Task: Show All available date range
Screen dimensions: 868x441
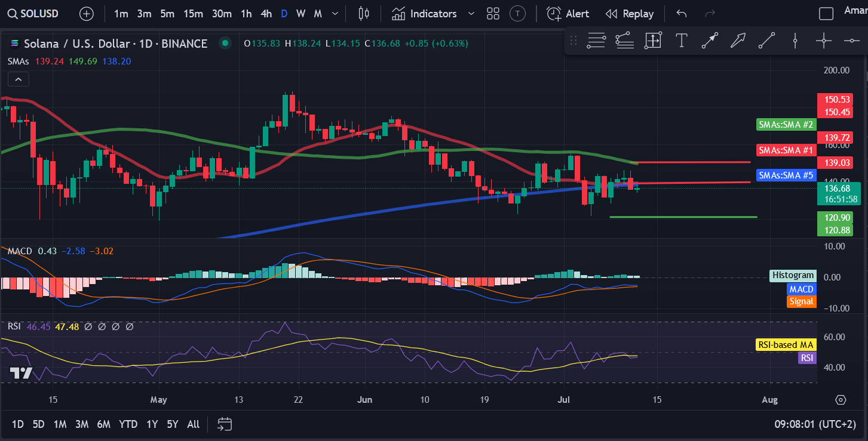Action: pyautogui.click(x=193, y=424)
